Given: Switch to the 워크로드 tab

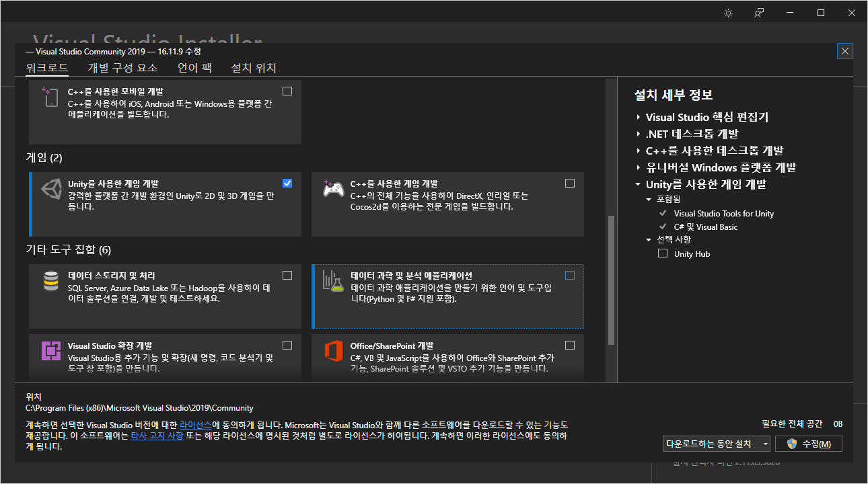Looking at the screenshot, I should 47,68.
